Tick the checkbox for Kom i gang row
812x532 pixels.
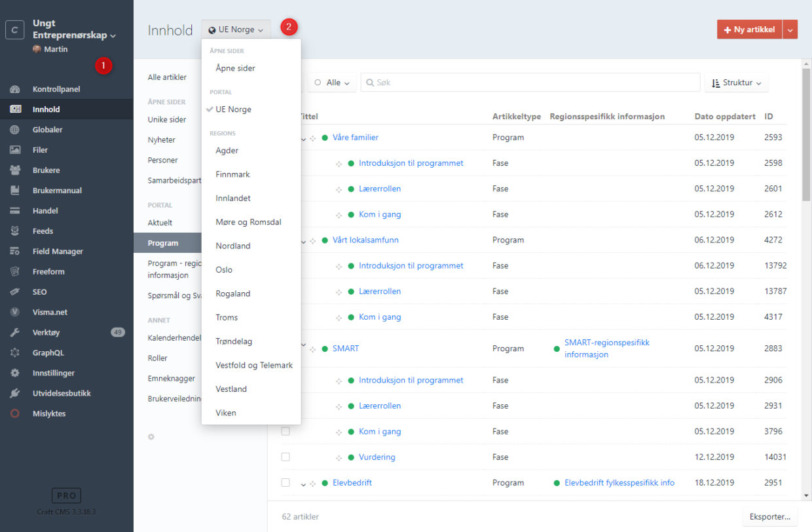[286, 432]
